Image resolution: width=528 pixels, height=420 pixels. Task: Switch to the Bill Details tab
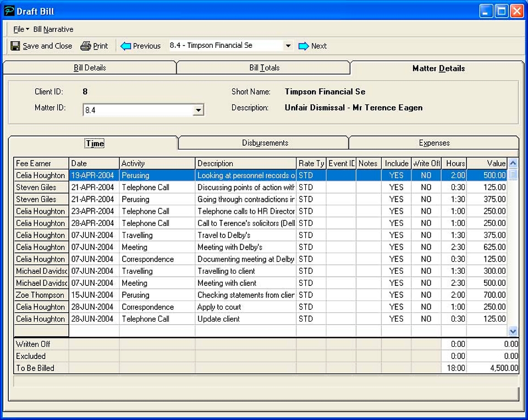coord(90,68)
